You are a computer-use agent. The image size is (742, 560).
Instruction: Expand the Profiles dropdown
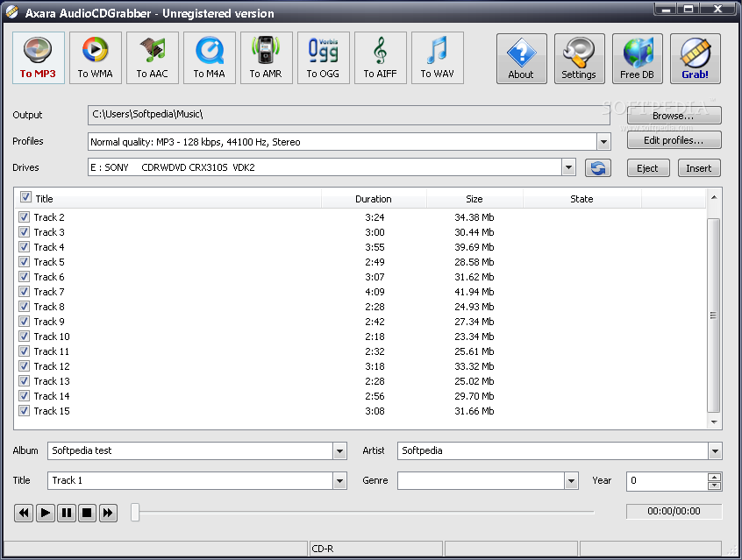(603, 142)
